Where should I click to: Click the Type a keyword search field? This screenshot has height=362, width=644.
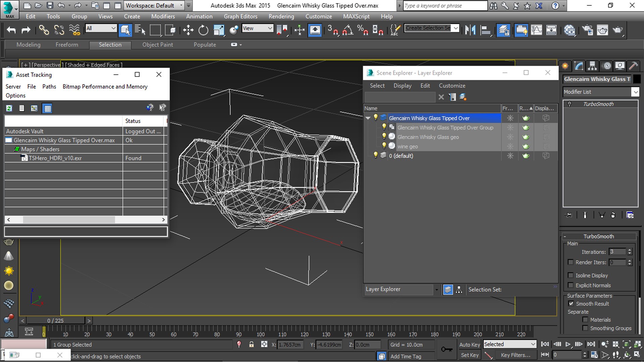tap(445, 6)
